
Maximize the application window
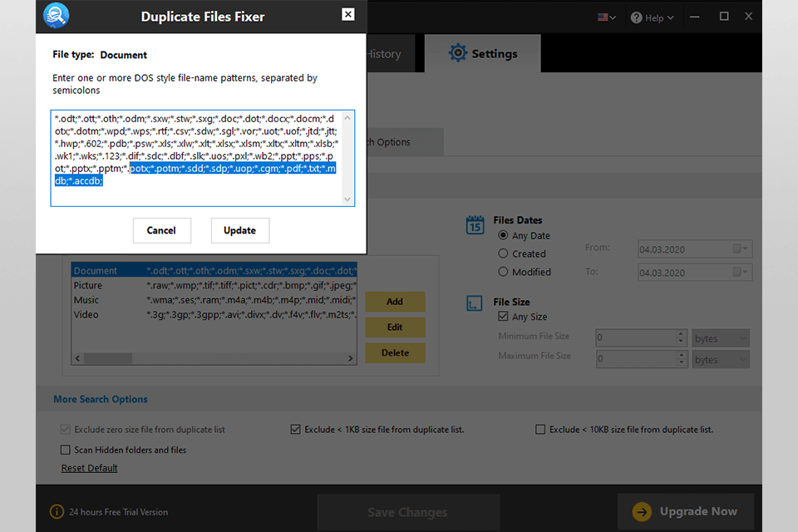point(724,17)
